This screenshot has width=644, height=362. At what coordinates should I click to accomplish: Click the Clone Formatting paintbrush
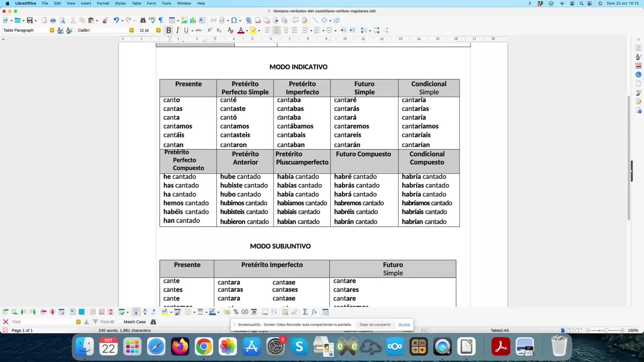(x=105, y=20)
